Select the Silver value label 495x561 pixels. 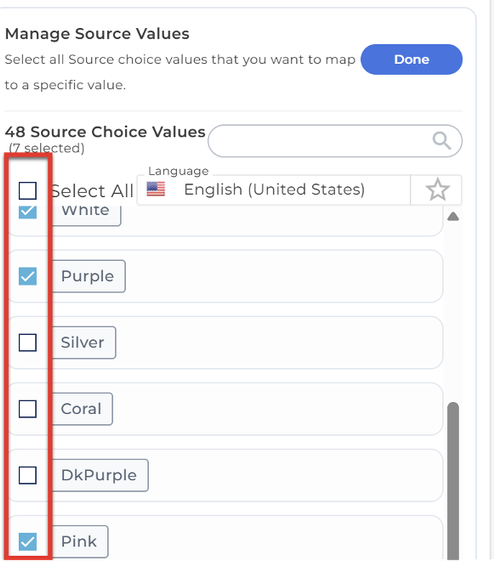coord(83,342)
